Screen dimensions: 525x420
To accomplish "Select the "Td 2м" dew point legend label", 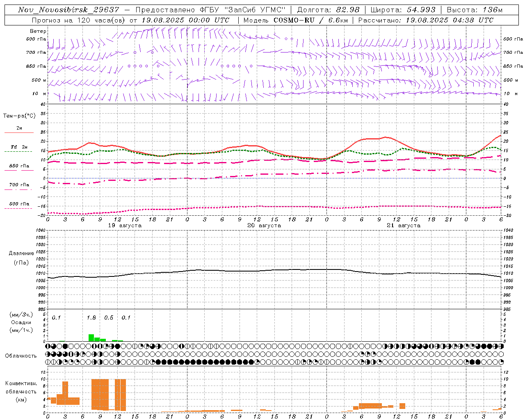I will click(19, 147).
